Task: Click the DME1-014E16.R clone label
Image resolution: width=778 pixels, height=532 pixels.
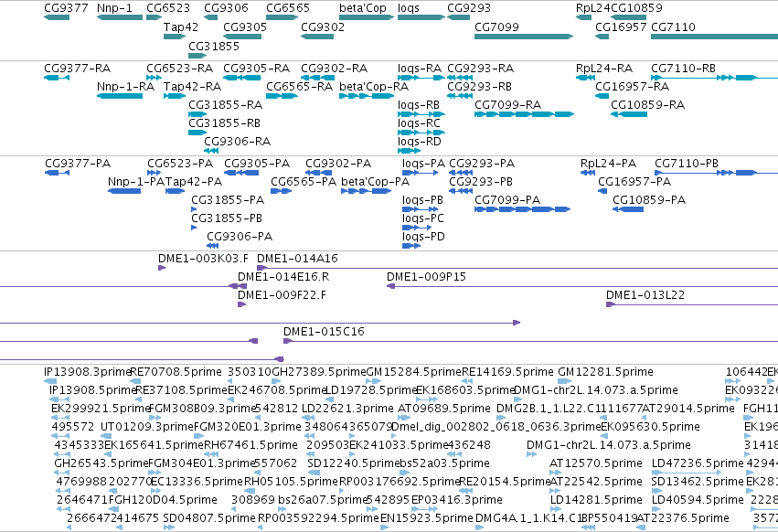Action: coord(283,277)
